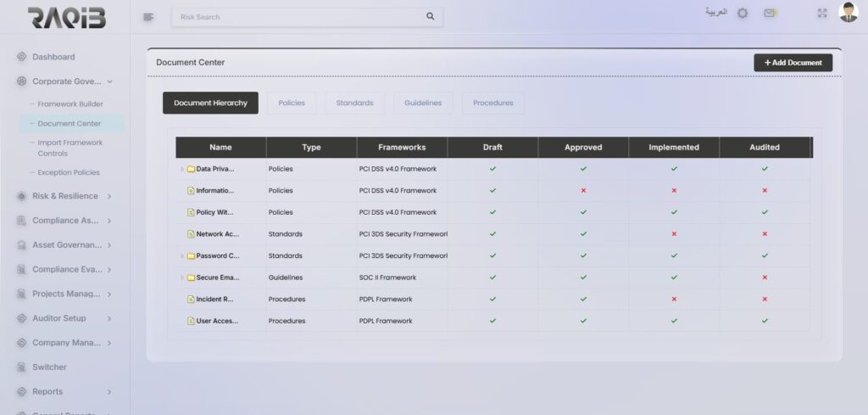The width and height of the screenshot is (868, 415).
Task: Click in the Risk Search field
Action: 297,16
